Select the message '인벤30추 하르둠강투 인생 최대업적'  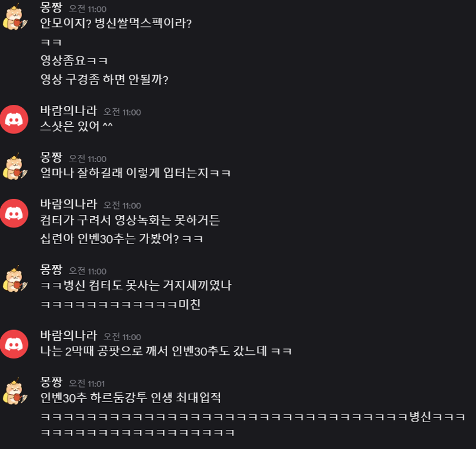pyautogui.click(x=130, y=398)
